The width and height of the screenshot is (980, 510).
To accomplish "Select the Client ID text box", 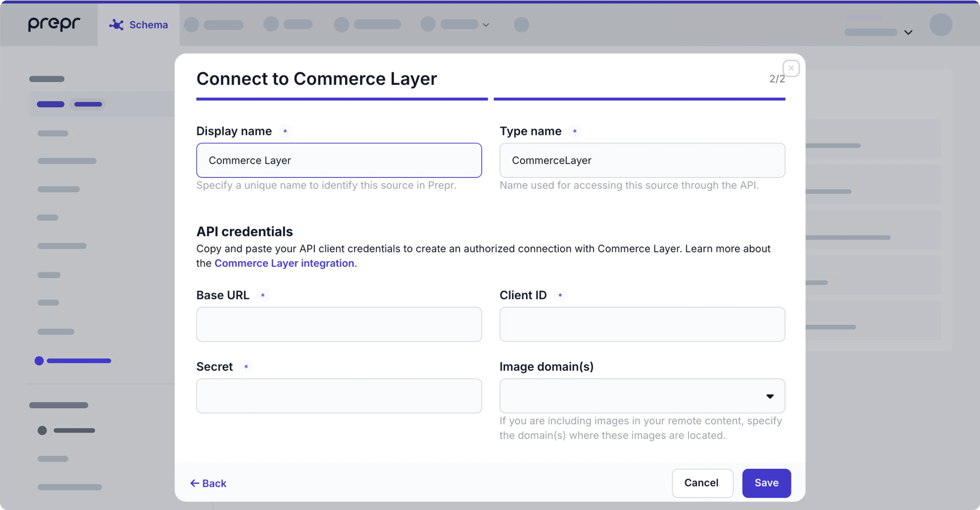I will [642, 324].
